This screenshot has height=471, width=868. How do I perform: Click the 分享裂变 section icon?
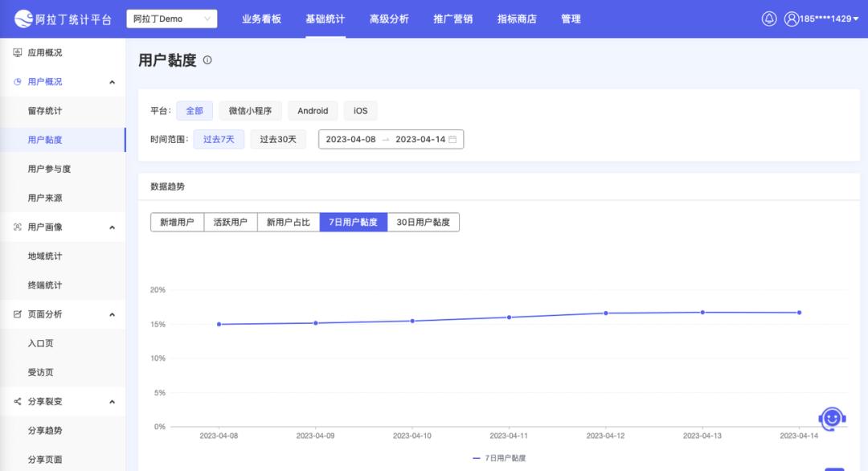[x=17, y=401]
